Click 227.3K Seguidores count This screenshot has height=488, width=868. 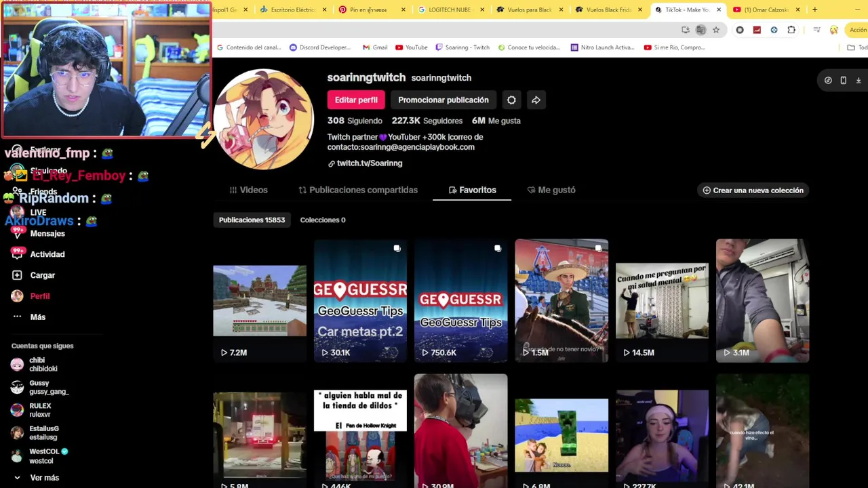click(427, 121)
